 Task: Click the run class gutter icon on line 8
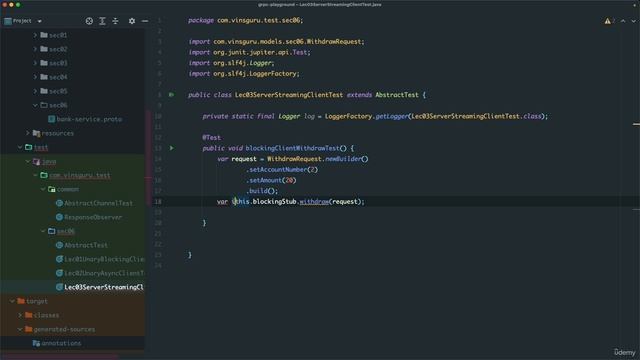pyautogui.click(x=172, y=95)
